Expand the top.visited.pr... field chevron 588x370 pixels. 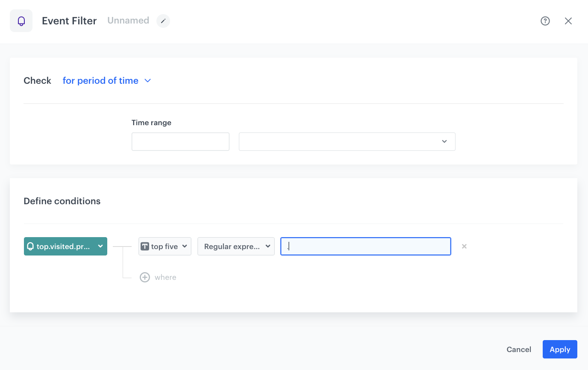coord(101,246)
